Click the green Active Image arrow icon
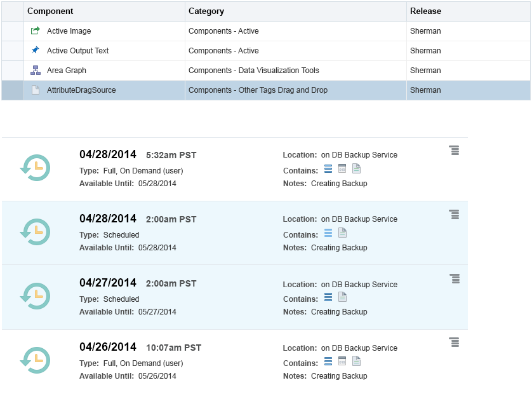This screenshot has width=532, height=406. tap(36, 31)
